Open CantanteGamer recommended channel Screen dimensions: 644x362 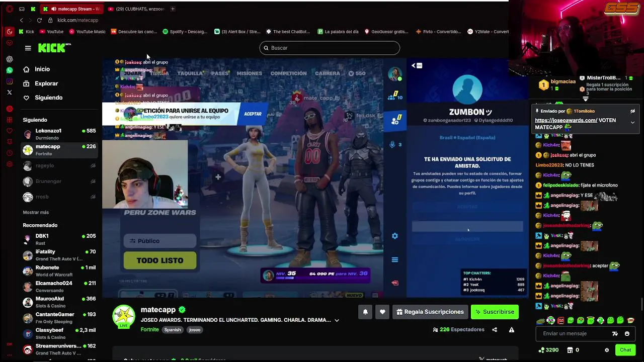click(59, 318)
